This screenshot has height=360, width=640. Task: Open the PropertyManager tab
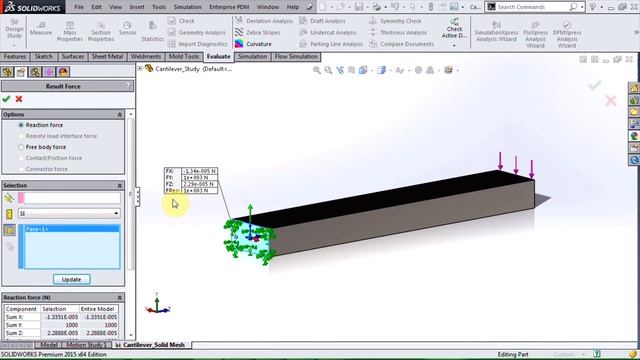tap(21, 72)
